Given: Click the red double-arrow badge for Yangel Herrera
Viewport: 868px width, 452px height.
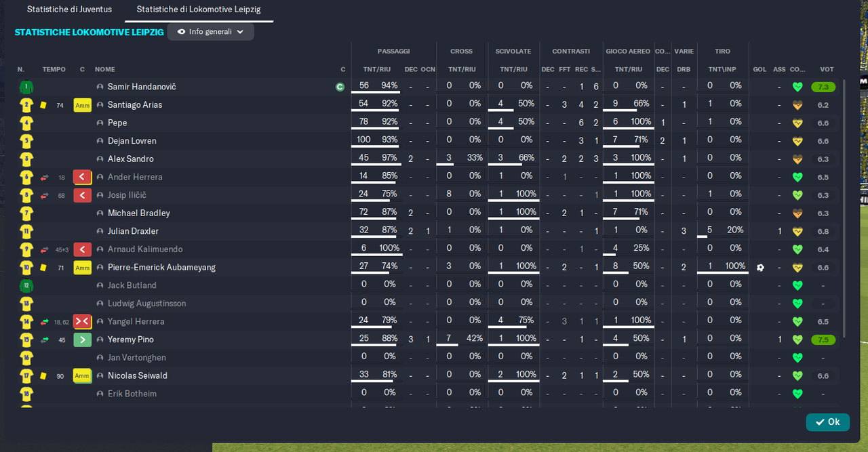Looking at the screenshot, I should 82,321.
